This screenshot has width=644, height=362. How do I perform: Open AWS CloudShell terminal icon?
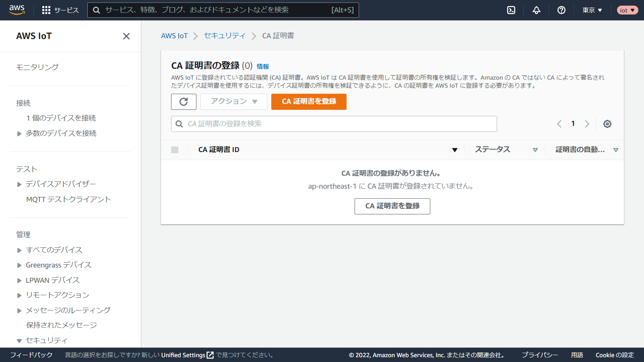coord(511,10)
